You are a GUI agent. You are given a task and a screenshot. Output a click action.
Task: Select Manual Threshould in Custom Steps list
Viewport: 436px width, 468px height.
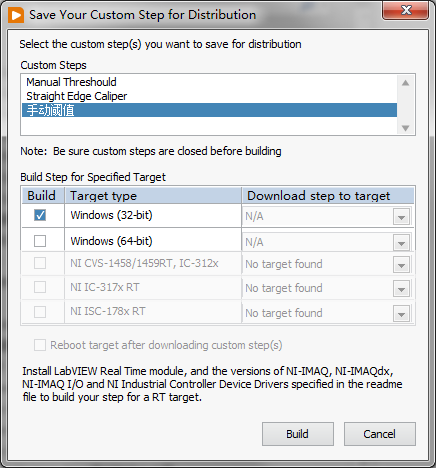[x=71, y=82]
